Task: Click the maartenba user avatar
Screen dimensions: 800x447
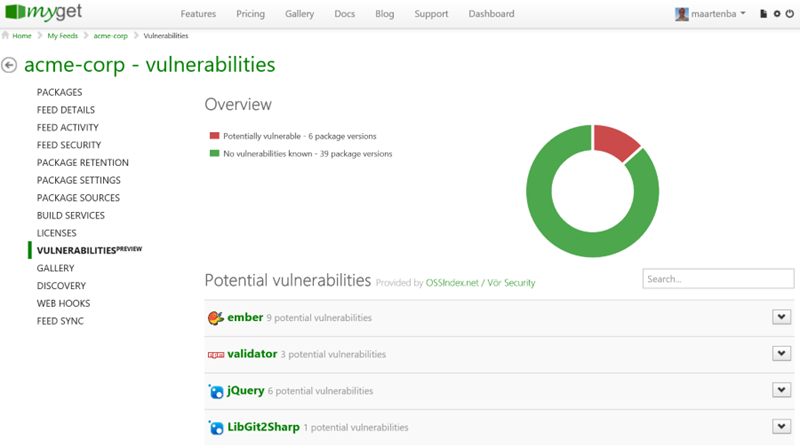Action: point(682,14)
